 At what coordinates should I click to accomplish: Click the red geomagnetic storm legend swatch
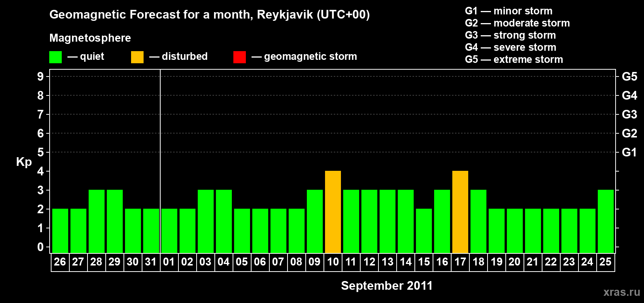pos(239,57)
